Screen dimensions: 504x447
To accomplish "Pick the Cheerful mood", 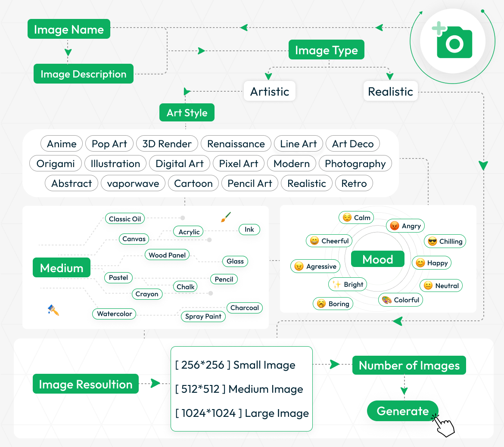I will (x=329, y=241).
